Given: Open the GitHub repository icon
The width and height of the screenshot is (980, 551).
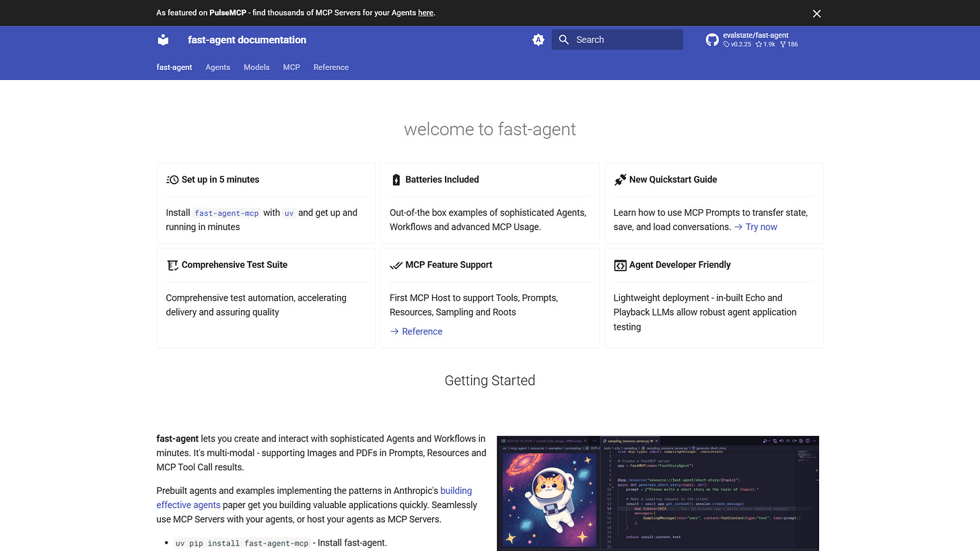Looking at the screenshot, I should [712, 40].
